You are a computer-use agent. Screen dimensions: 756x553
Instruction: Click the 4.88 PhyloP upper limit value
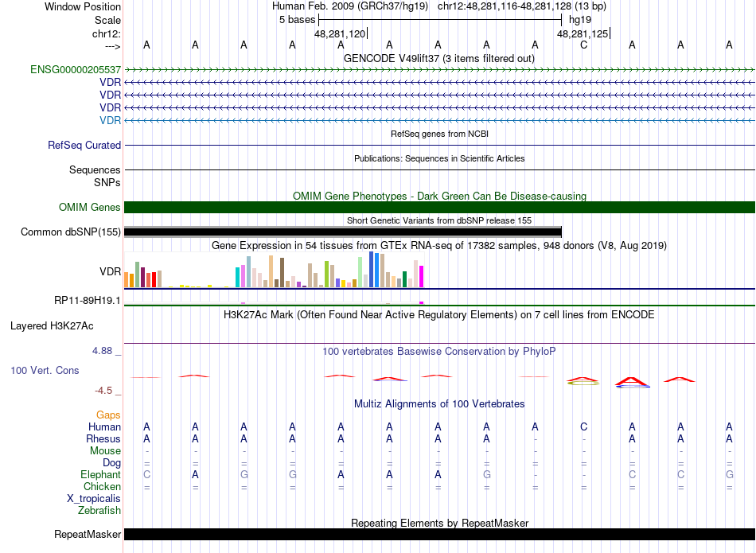click(102, 351)
